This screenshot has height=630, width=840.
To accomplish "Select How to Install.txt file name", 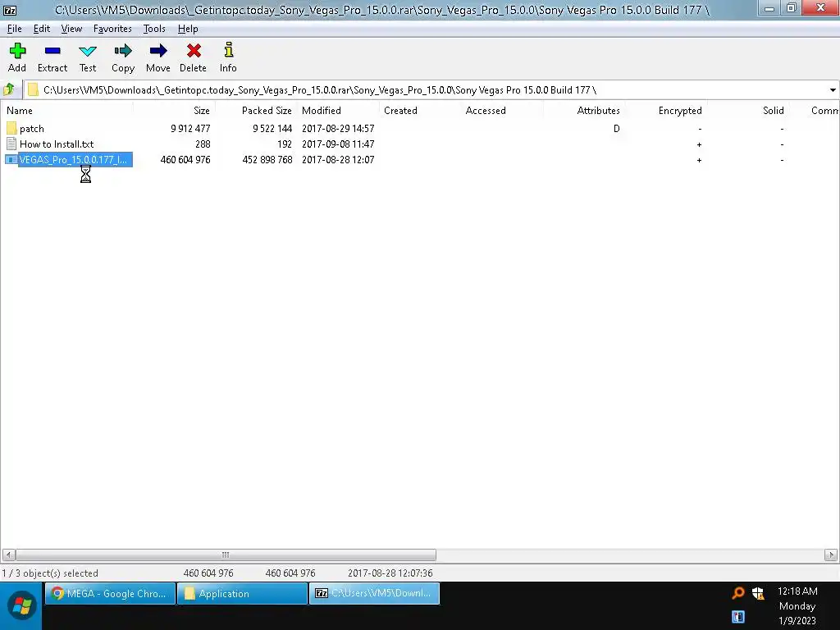I will coord(57,144).
